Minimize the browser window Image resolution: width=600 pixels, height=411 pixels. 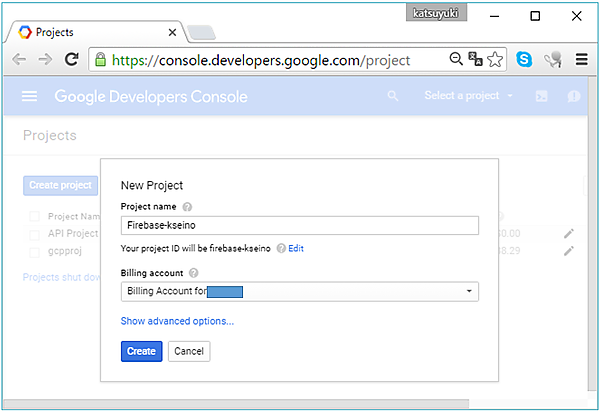pyautogui.click(x=494, y=16)
